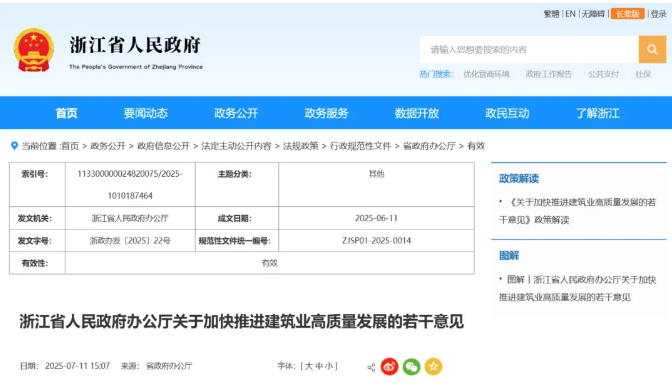The image size is (672, 391).
Task: Click document number 浙政办发〔2025〕22号
Action: point(130,241)
